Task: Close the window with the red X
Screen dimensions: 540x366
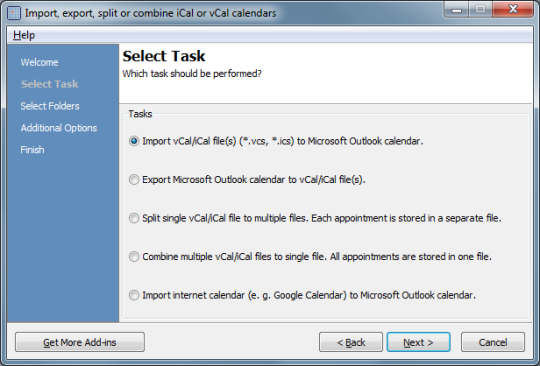Action: (513, 9)
